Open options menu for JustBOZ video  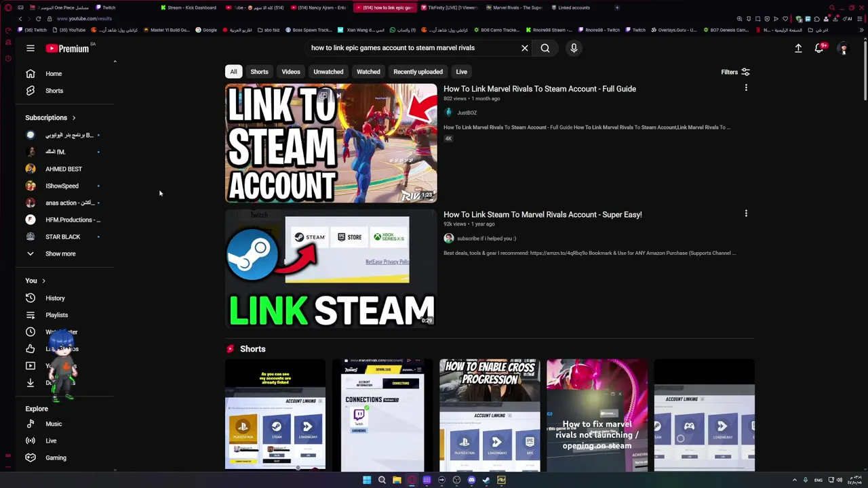[746, 87]
